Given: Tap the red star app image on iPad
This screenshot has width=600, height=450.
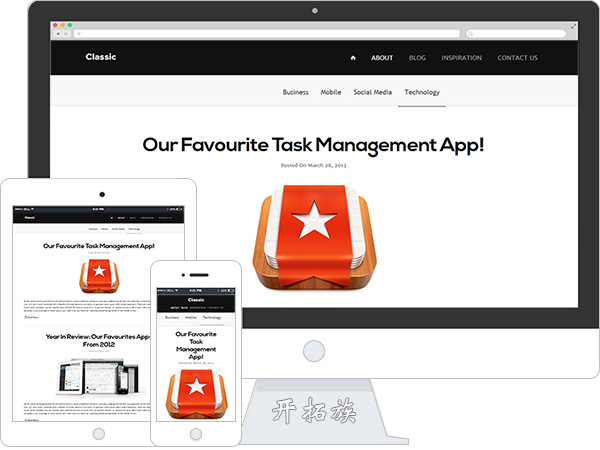Looking at the screenshot, I should pos(99,276).
